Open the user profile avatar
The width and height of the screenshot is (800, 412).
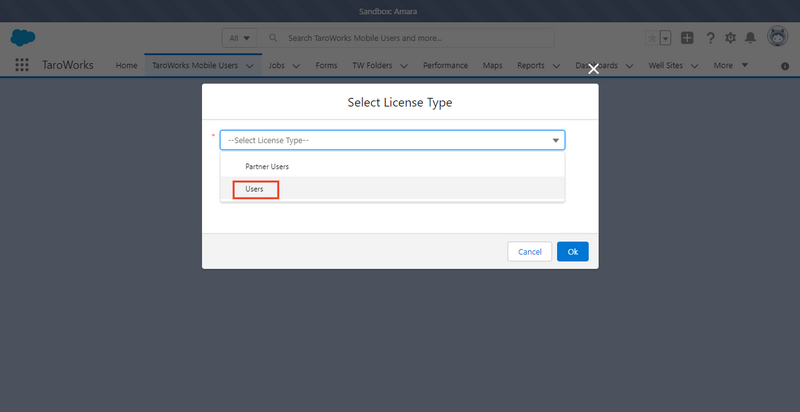pos(777,38)
